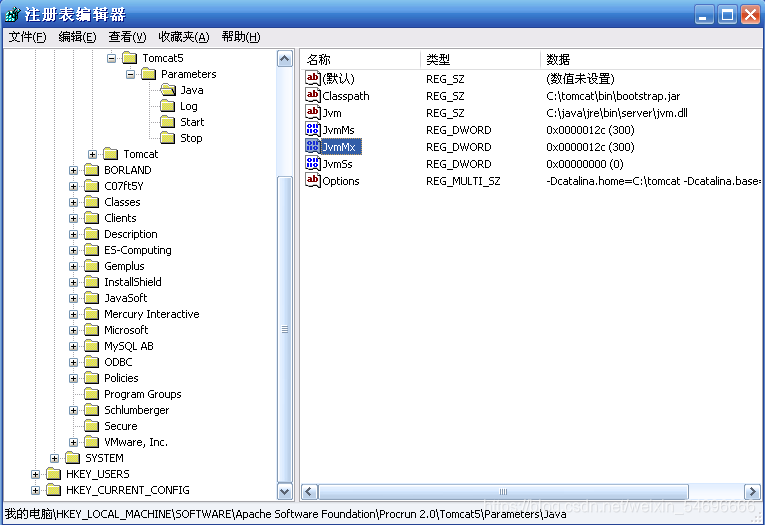The image size is (765, 525).
Task: Click the ES-Computing folder icon
Action: point(91,250)
